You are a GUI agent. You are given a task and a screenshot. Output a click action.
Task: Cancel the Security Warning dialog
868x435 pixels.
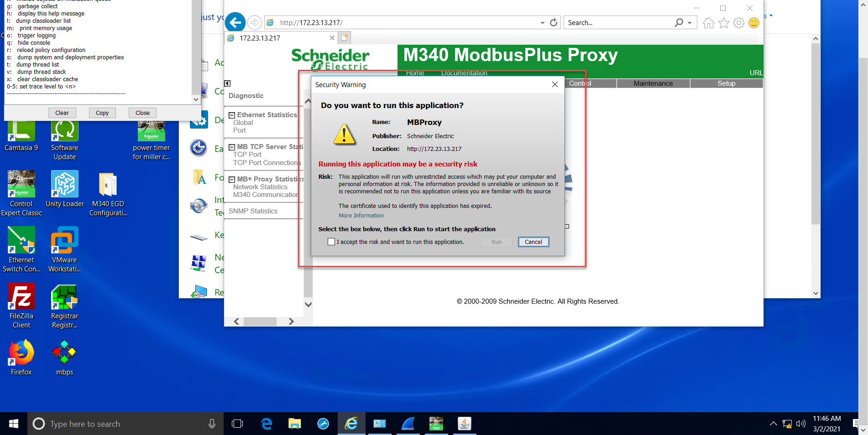pyautogui.click(x=533, y=242)
